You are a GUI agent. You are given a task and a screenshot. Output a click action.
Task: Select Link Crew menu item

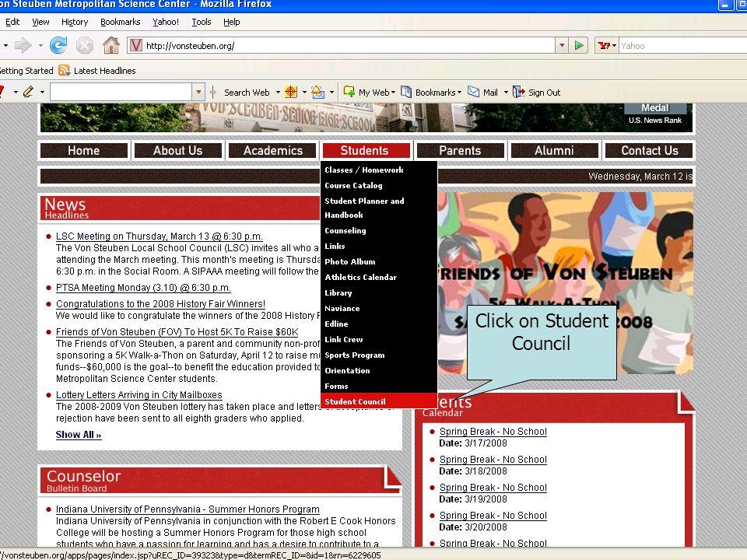(x=379, y=340)
